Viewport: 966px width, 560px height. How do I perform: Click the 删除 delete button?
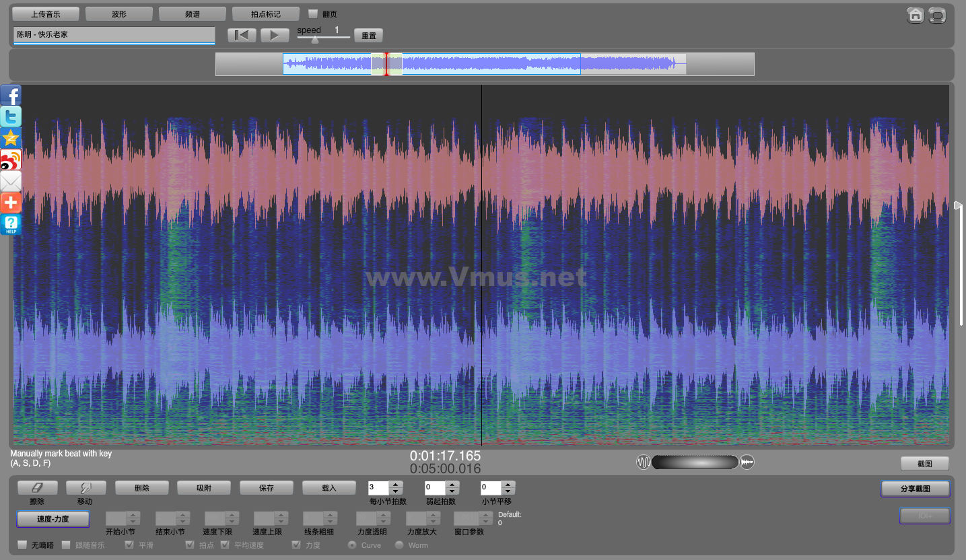tap(141, 488)
